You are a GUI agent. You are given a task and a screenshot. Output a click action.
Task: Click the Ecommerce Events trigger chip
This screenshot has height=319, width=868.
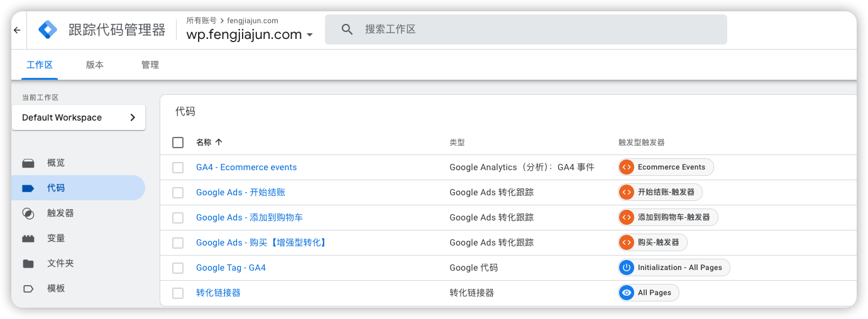[x=666, y=167]
